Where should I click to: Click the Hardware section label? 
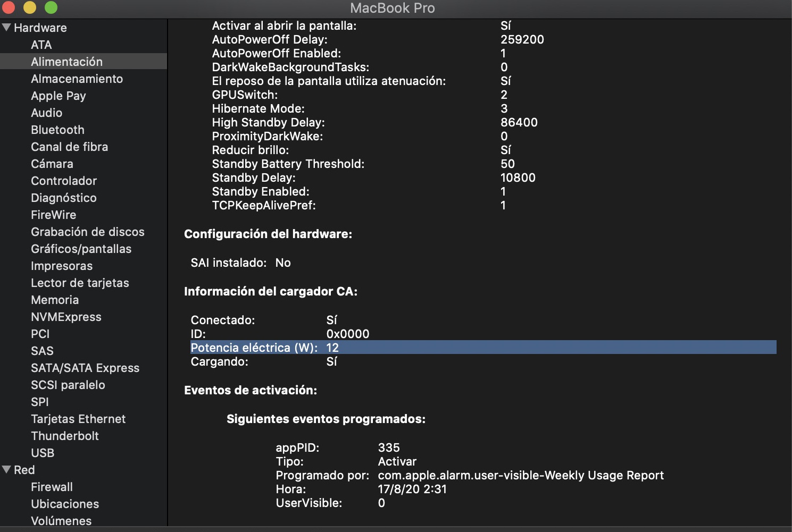click(40, 28)
